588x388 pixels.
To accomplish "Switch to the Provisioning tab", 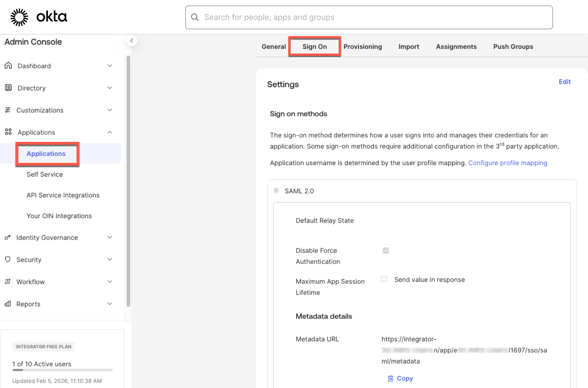I will [x=362, y=47].
